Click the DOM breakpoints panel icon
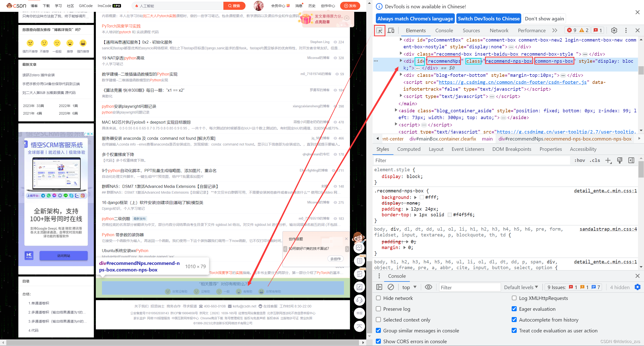Viewport: 644px width, 346px height. pos(511,149)
